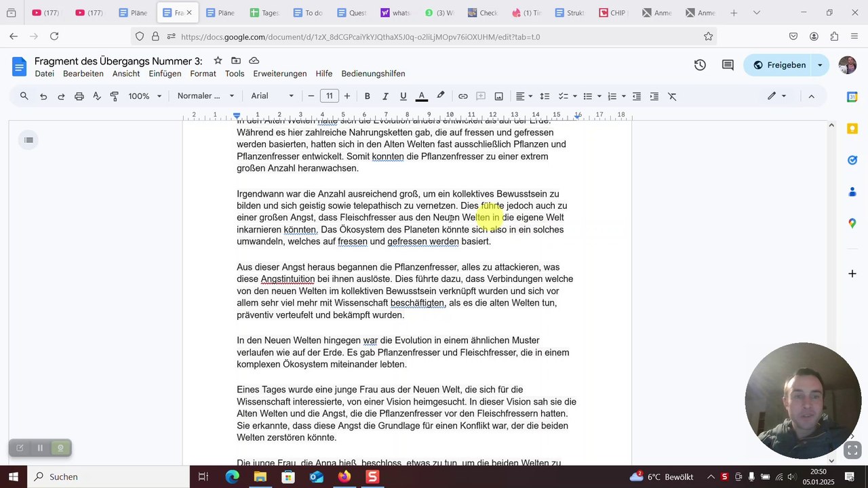Image resolution: width=868 pixels, height=488 pixels.
Task: Toggle bold formatting
Action: click(367, 96)
